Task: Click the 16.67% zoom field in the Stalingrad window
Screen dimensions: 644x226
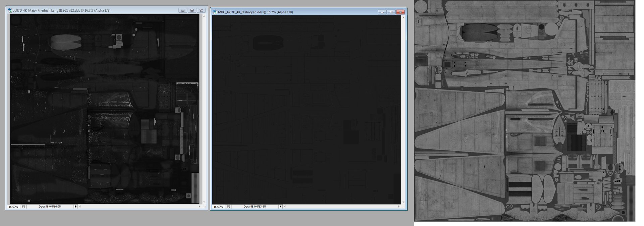Action: point(219,207)
